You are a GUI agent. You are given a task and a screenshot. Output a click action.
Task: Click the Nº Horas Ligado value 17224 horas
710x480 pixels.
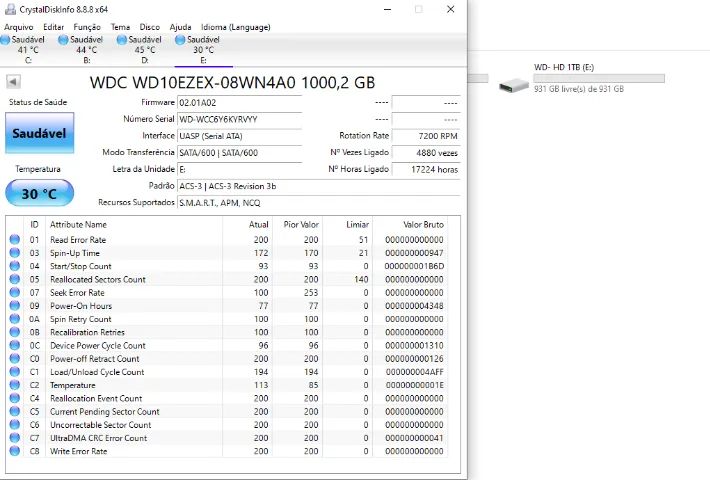click(426, 169)
